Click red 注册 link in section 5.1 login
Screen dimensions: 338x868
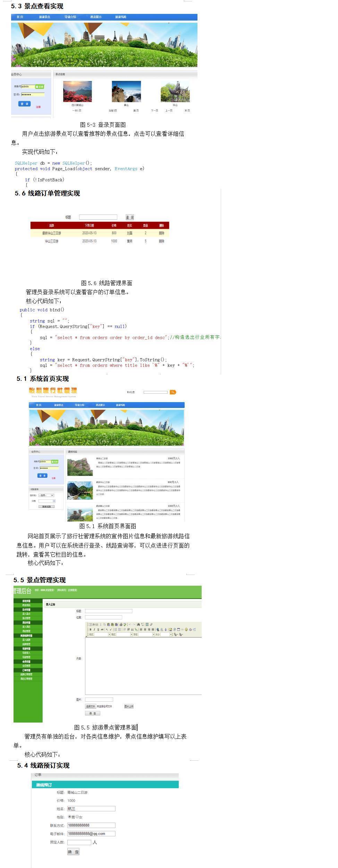tap(53, 478)
